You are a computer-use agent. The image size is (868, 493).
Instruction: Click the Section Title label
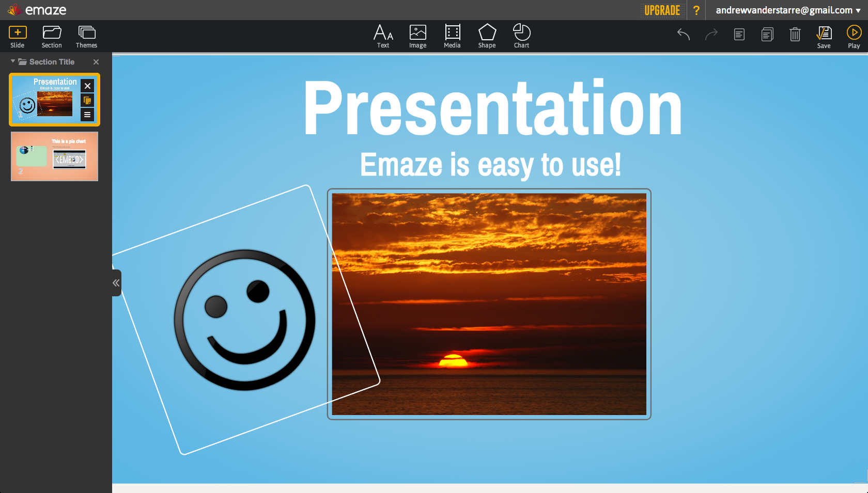(52, 62)
